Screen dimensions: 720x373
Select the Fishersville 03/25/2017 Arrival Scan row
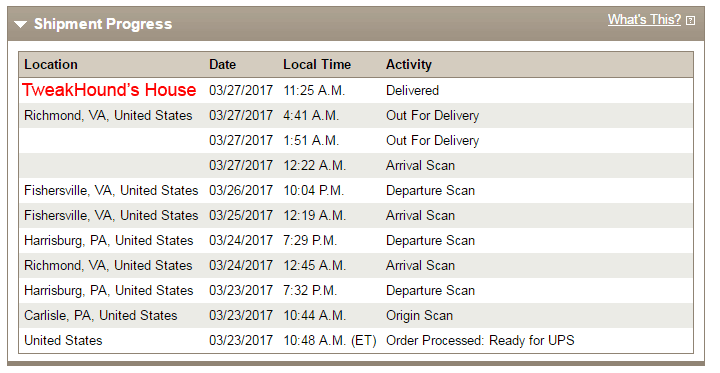tap(356, 215)
